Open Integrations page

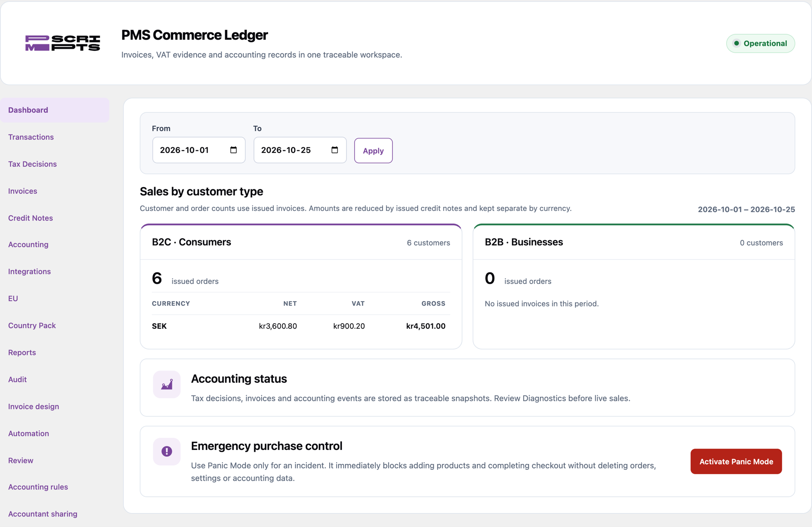pyautogui.click(x=29, y=271)
